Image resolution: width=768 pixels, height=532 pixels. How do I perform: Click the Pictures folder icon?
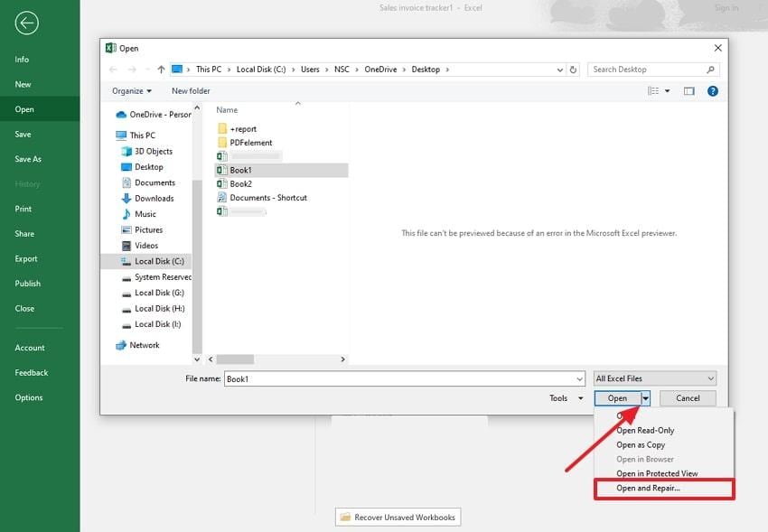[x=126, y=229]
